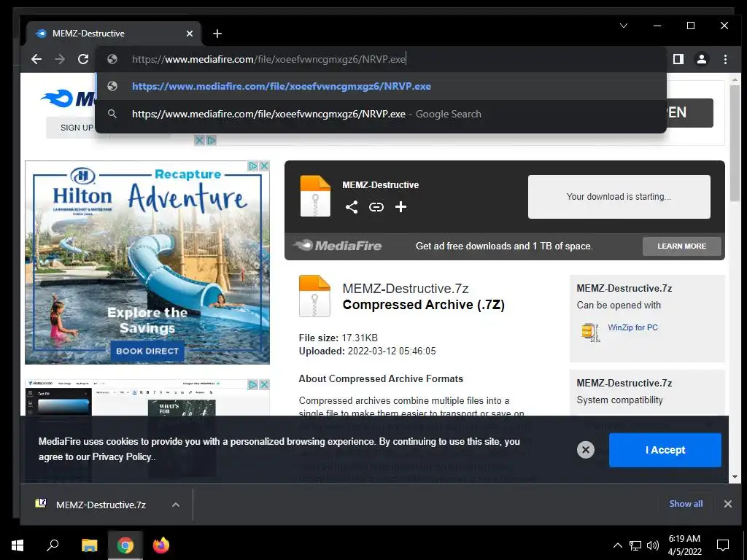Dismiss the cookie banner with X
The image size is (747, 560).
(586, 449)
